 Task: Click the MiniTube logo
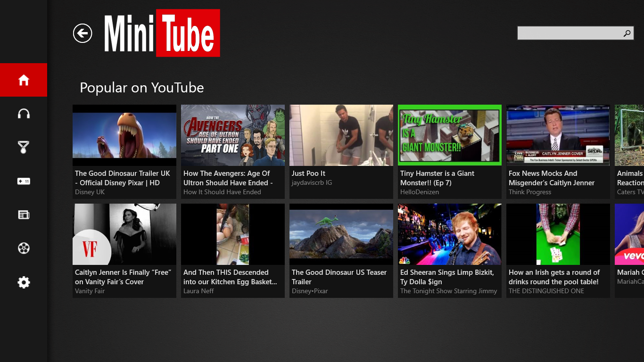pyautogui.click(x=162, y=33)
